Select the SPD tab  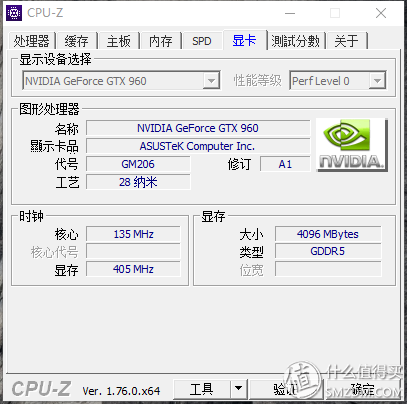[202, 41]
